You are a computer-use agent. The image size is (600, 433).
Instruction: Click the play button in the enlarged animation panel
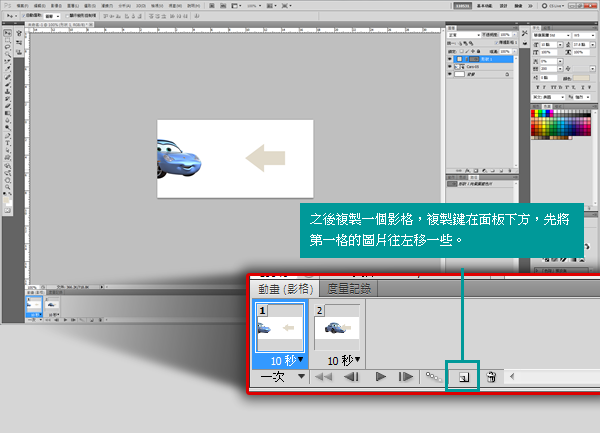pos(380,377)
